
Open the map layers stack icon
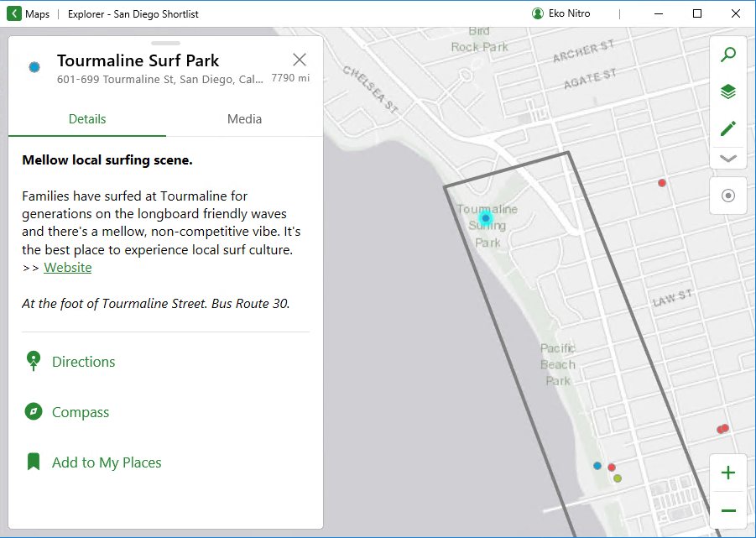point(728,91)
